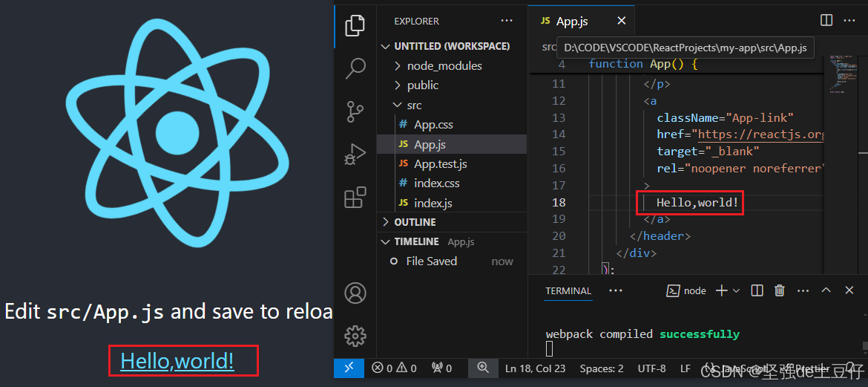Click the Hello,world! link in browser page
This screenshot has width=868, height=387.
177,362
